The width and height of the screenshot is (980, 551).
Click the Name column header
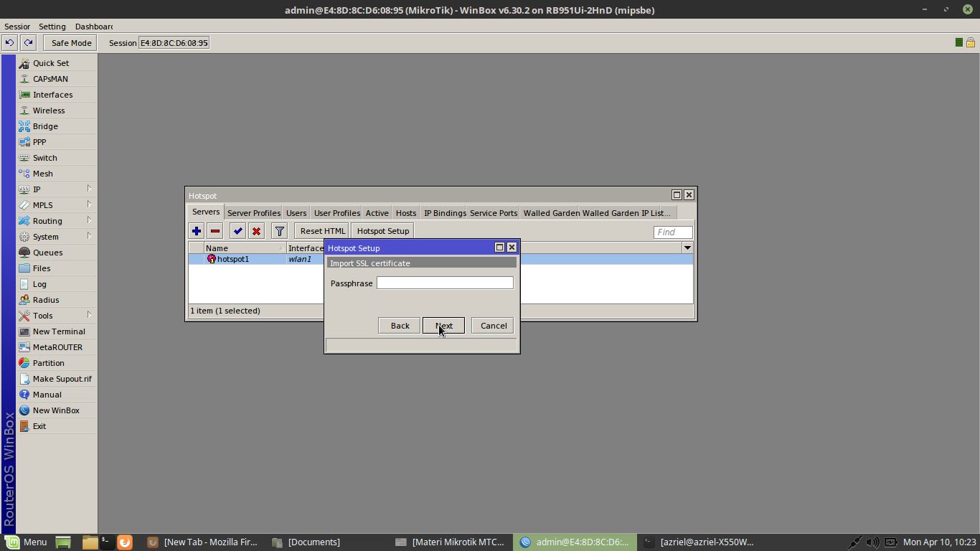click(x=244, y=248)
